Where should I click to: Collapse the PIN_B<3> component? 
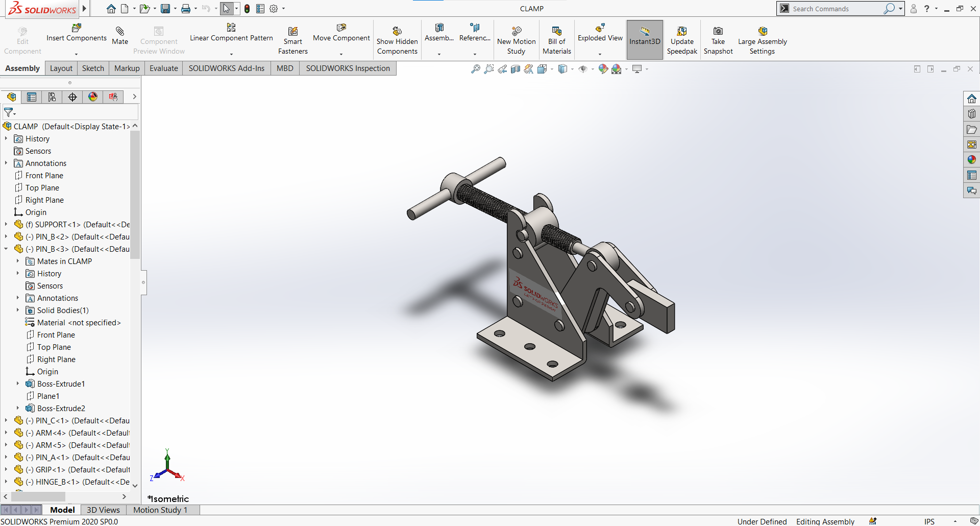tap(6, 249)
